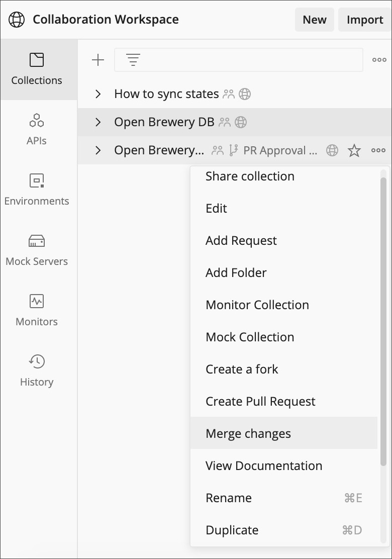
Task: Click the Collaboration Workspace title
Action: coord(106,20)
